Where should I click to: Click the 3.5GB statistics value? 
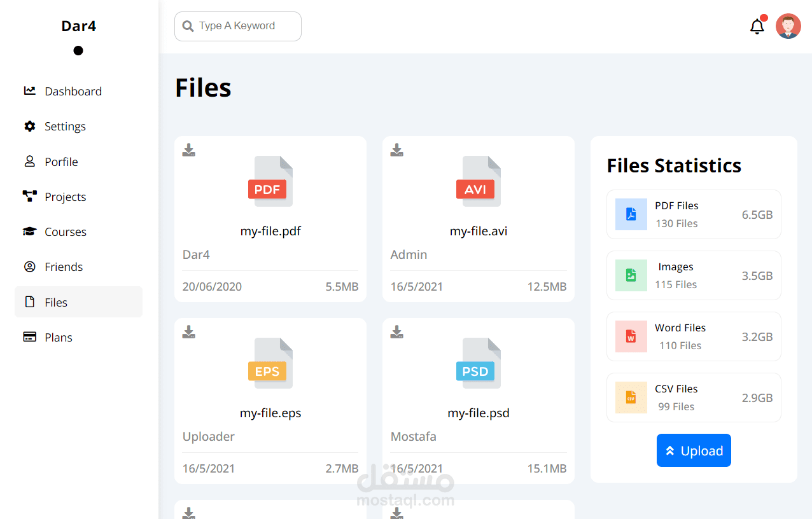pyautogui.click(x=757, y=275)
